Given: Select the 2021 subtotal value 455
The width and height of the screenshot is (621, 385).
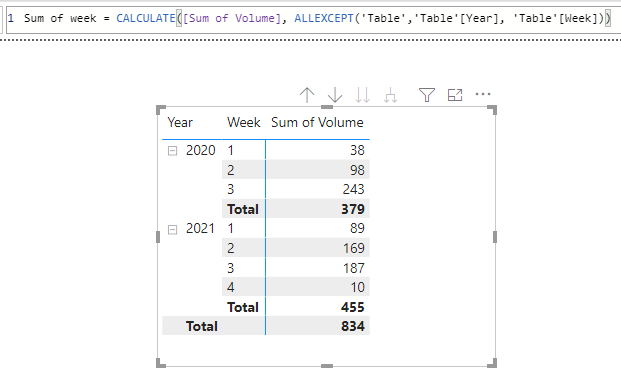Looking at the screenshot, I should tap(352, 307).
